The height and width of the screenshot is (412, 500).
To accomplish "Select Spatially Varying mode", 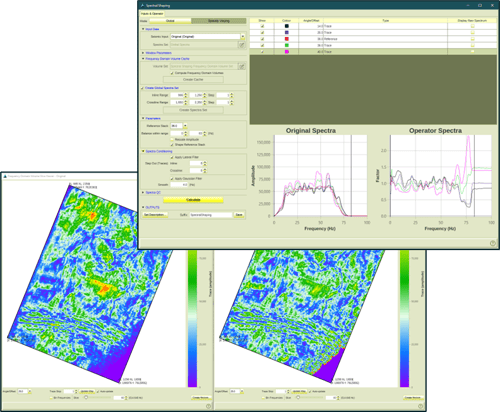I will 219,21.
